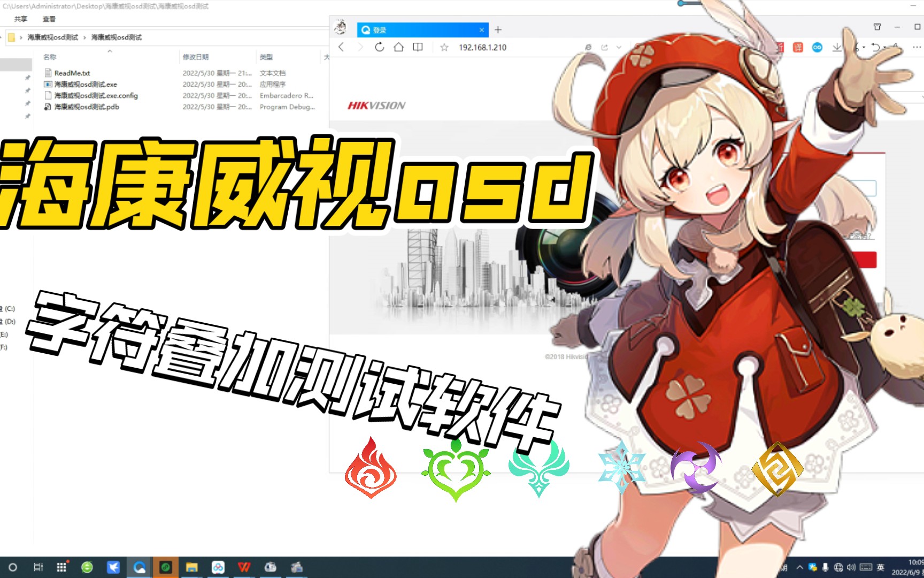Image resolution: width=924 pixels, height=578 pixels.
Task: Click the microphone tray icon
Action: [826, 567]
